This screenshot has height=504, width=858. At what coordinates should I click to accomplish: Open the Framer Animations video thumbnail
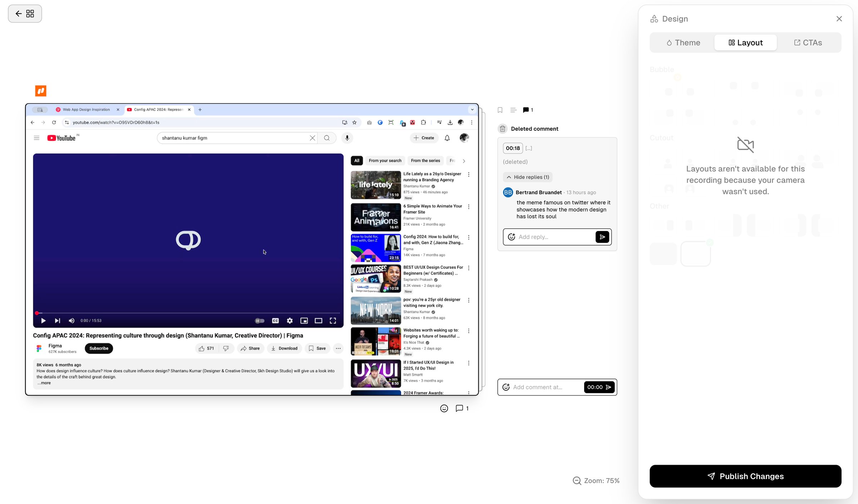(x=376, y=217)
